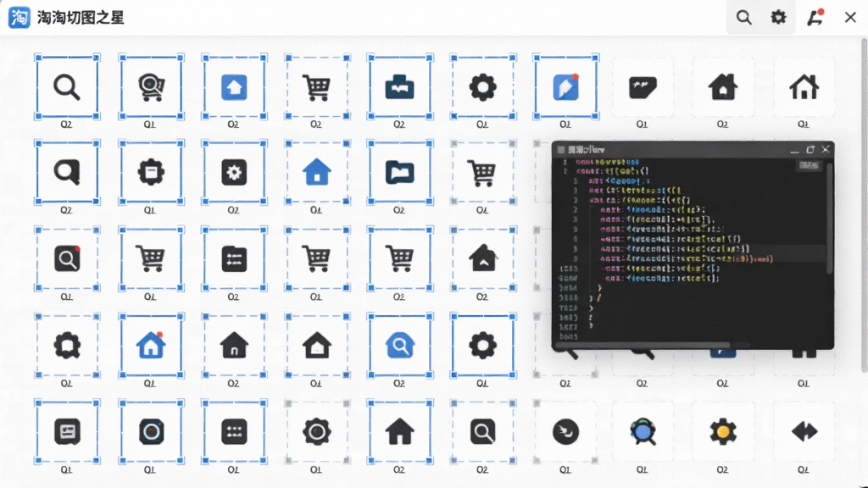The height and width of the screenshot is (488, 868).
Task: Click the horizontal scrollbar in the code window
Action: pyautogui.click(x=643, y=346)
